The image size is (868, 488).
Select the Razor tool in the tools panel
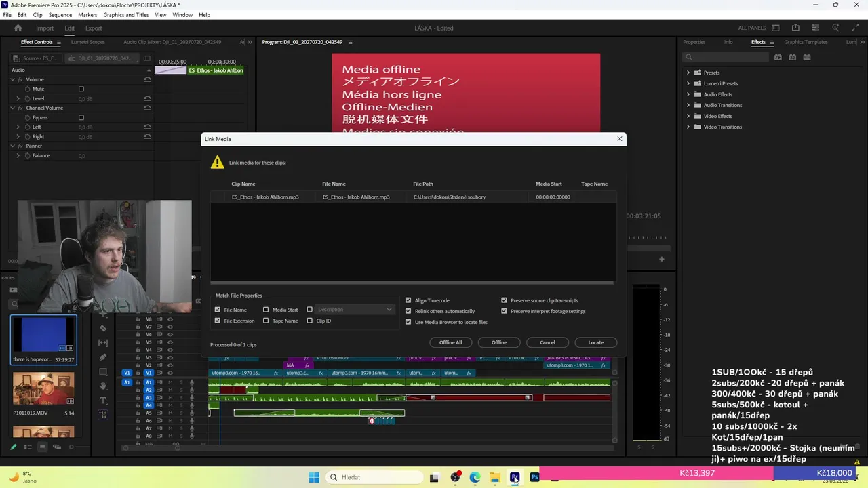click(x=103, y=328)
